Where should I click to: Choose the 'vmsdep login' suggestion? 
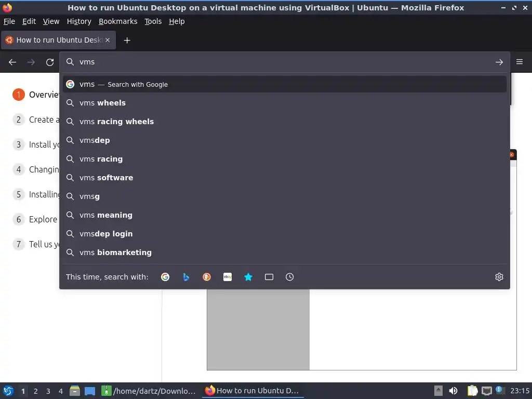coord(285,234)
